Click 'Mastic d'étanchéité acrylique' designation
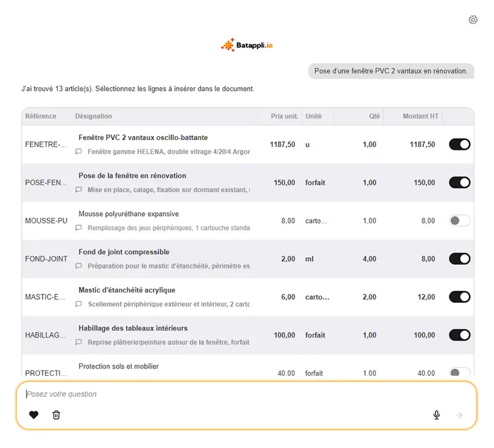 [x=127, y=290]
